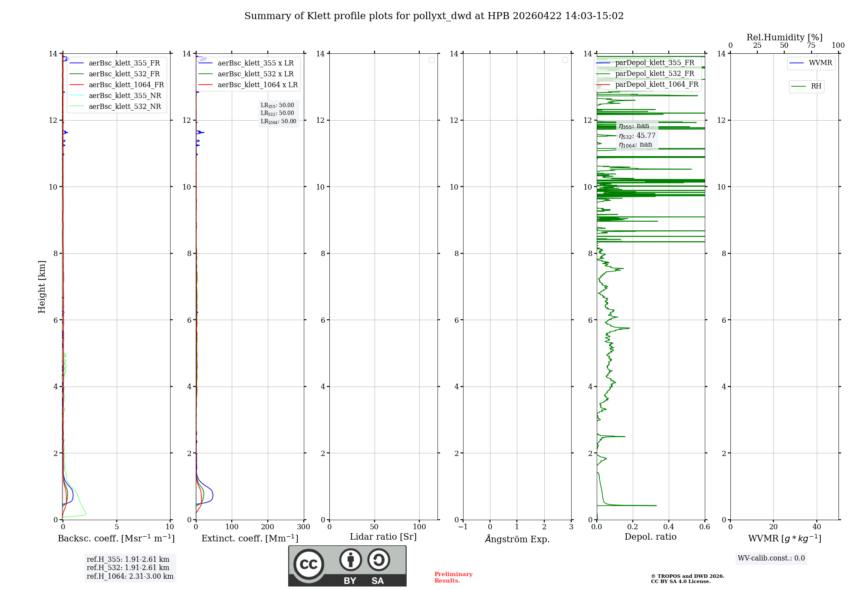
Task: Click the aerBsc_klett_355_FR legend entry
Action: (124, 63)
